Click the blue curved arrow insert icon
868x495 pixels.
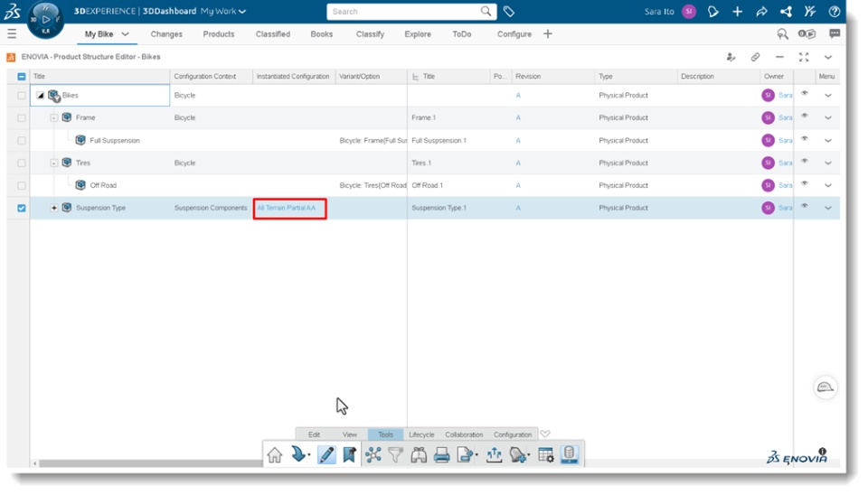[x=300, y=454]
